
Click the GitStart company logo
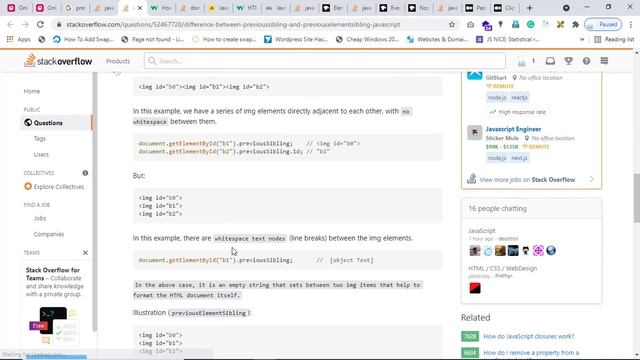(474, 76)
